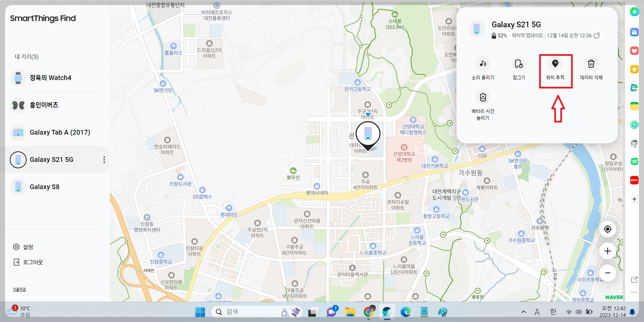Click the 홈플러스 map marker
The image size is (644, 322).
coord(173,49)
